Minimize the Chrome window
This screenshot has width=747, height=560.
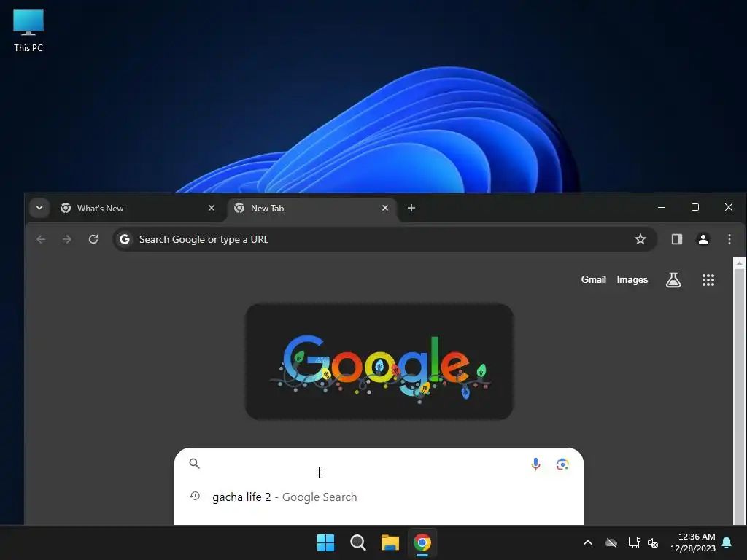coord(661,207)
